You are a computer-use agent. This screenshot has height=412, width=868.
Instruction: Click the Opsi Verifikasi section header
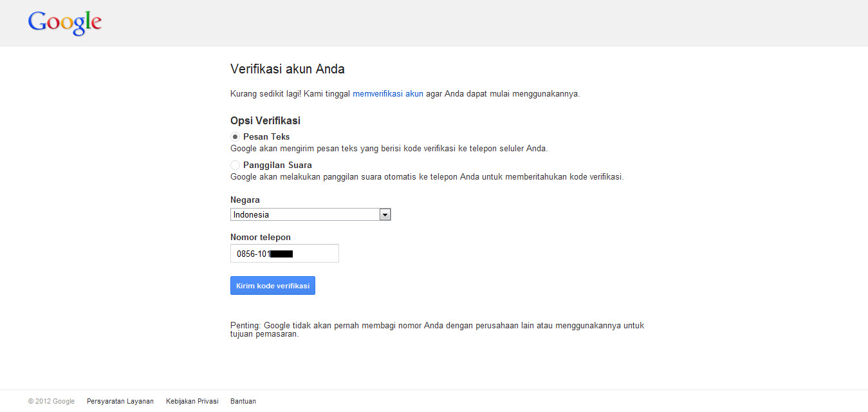(x=266, y=120)
